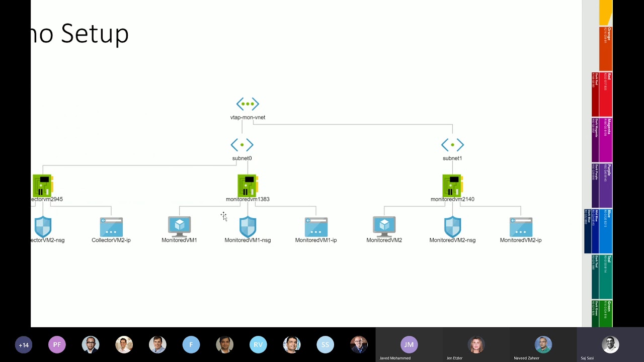Select the MonitoredVM2 virtual machine icon
This screenshot has width=644, height=362.
pos(384,226)
